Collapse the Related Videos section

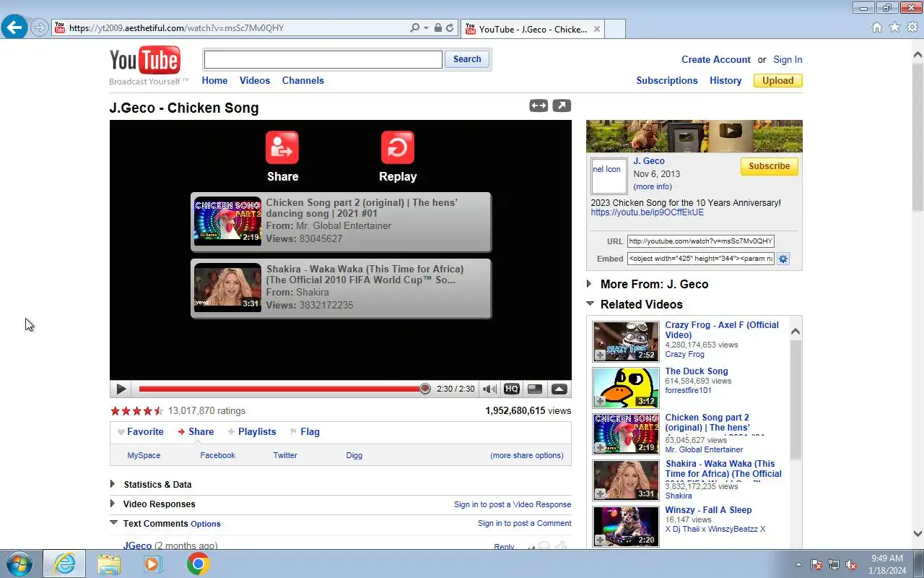point(590,304)
